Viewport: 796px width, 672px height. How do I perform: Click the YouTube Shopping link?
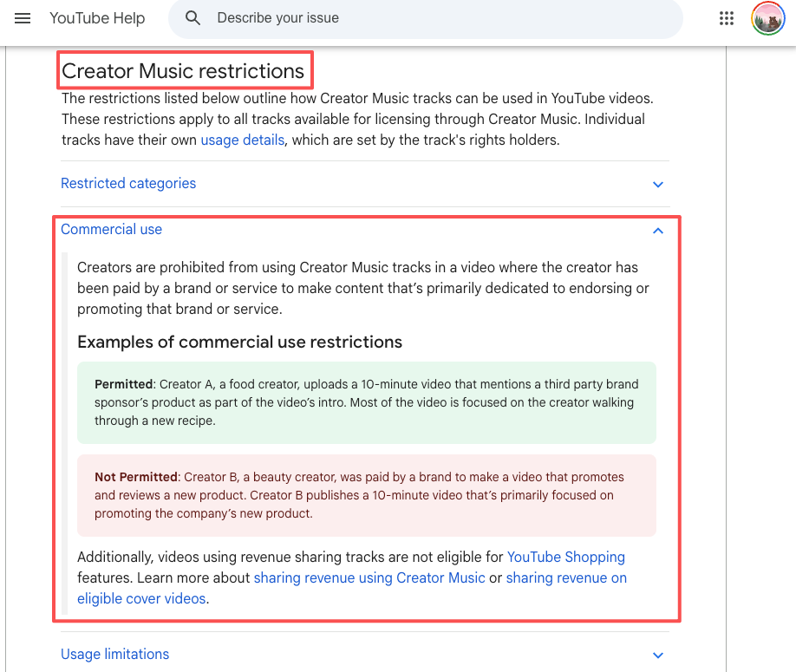click(565, 557)
